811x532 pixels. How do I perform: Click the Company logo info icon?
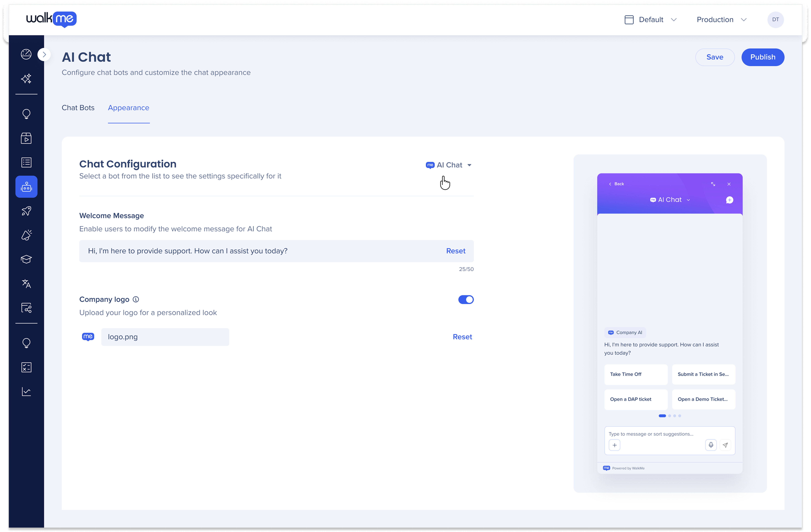[136, 299]
